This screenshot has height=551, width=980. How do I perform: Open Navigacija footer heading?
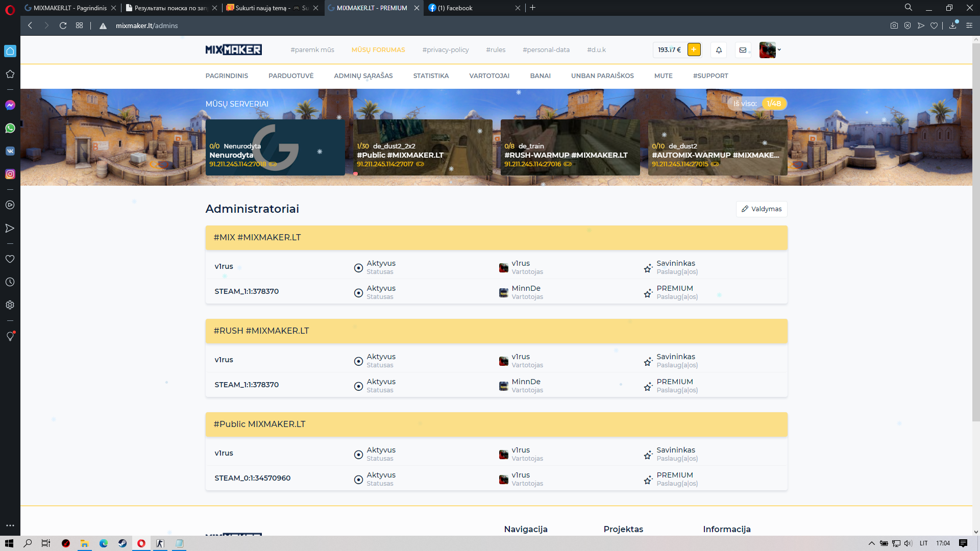pyautogui.click(x=526, y=530)
